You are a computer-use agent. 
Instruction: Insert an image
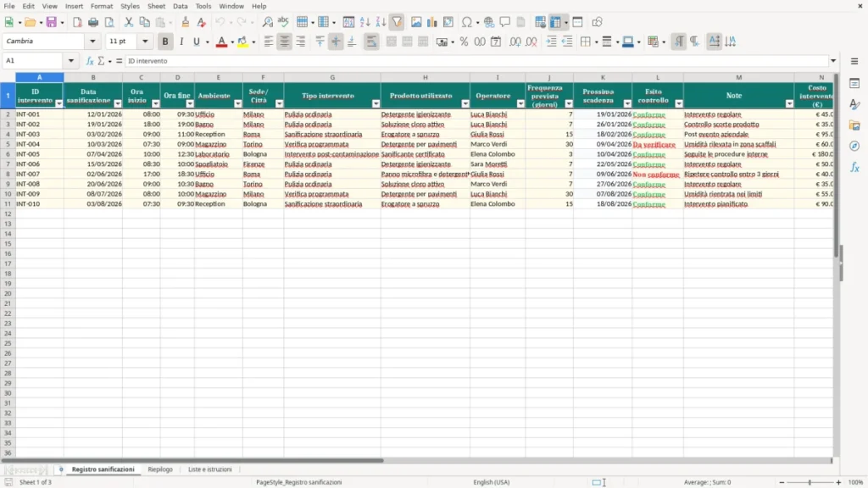click(416, 22)
